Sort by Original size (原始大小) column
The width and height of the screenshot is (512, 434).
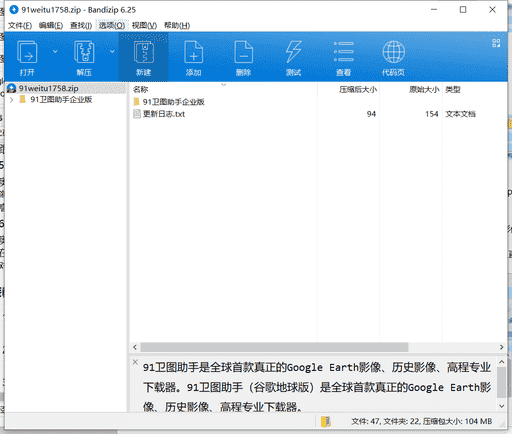pyautogui.click(x=424, y=89)
